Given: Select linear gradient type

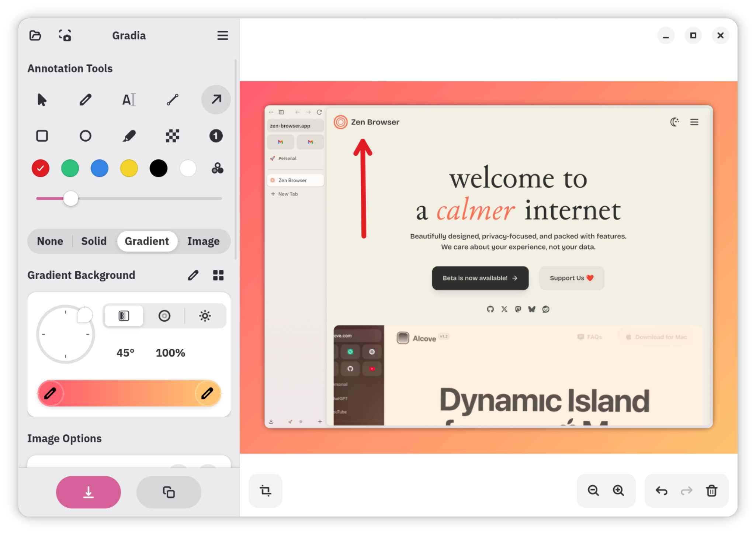Looking at the screenshot, I should 124,316.
